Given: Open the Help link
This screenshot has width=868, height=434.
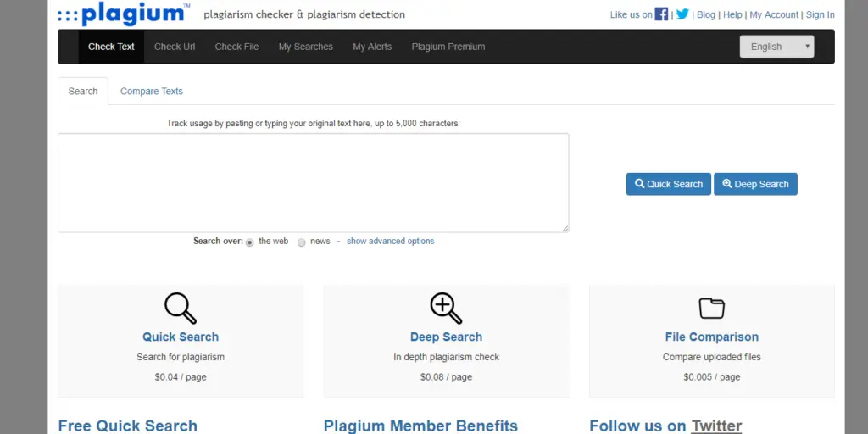Looking at the screenshot, I should pyautogui.click(x=732, y=15).
